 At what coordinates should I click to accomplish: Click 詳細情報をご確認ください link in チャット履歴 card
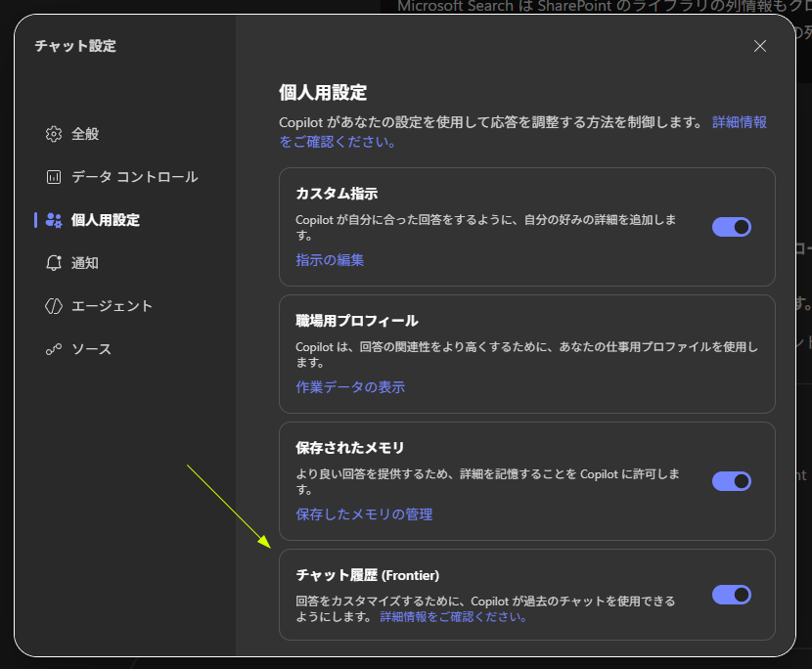(x=453, y=617)
